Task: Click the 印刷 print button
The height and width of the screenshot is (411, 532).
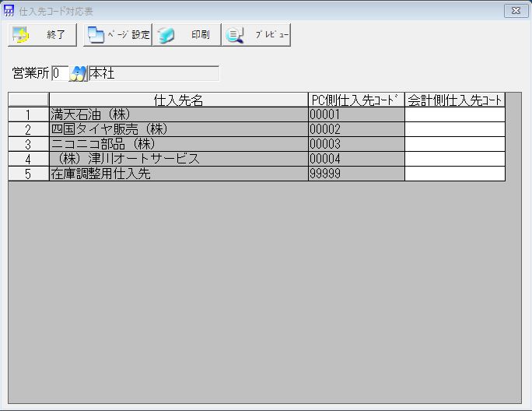Action: click(187, 35)
